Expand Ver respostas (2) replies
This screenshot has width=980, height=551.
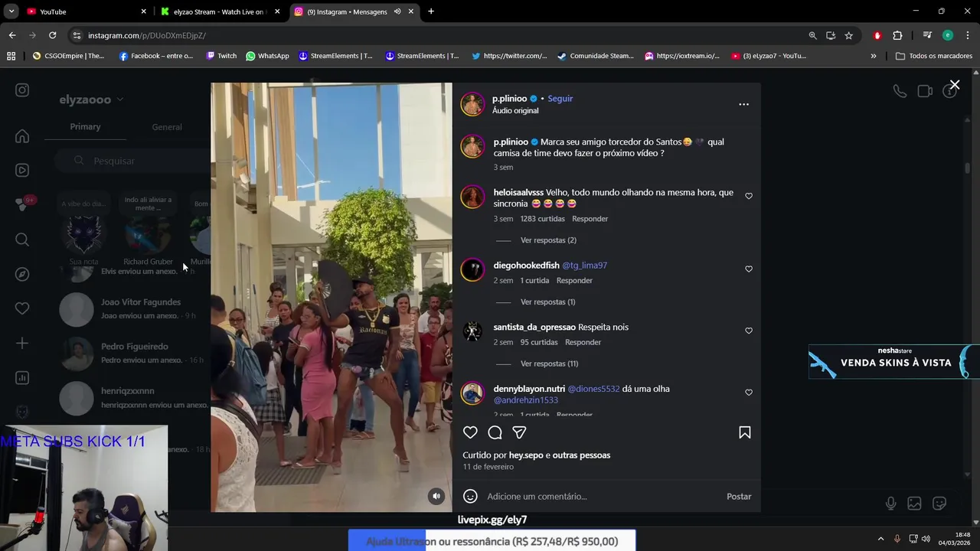point(548,240)
